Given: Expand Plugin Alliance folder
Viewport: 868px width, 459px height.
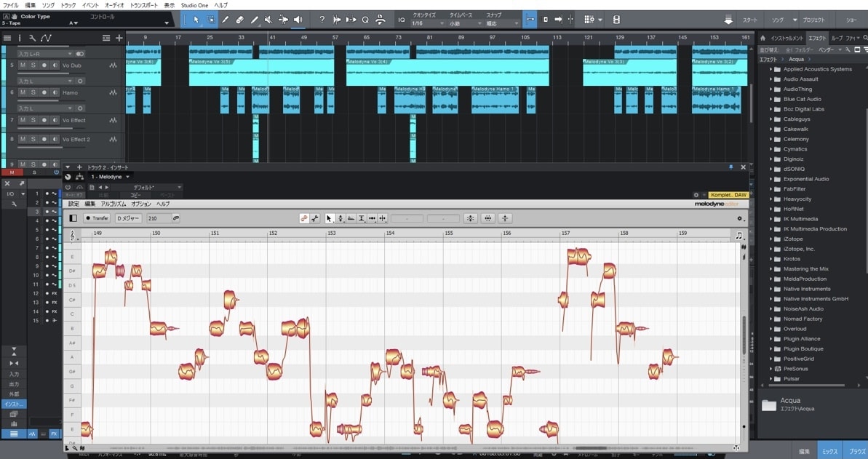Looking at the screenshot, I should click(771, 339).
